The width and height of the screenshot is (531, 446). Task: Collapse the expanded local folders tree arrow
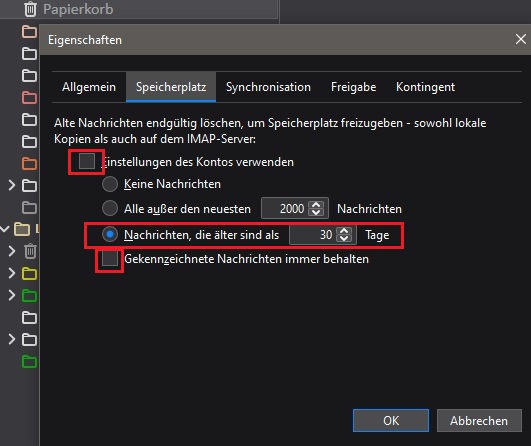5,229
